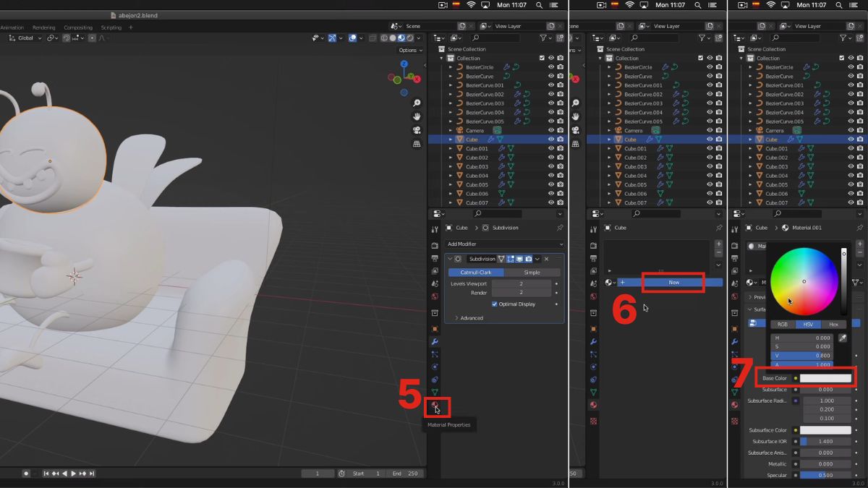Hide Cube.005 via eye icon, right screenshot
This screenshot has height=488, width=868.
851,184
